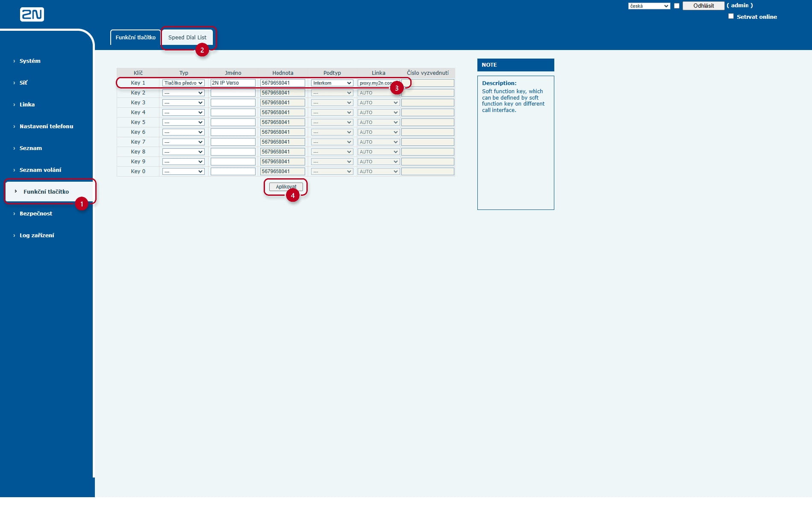Image resolution: width=812 pixels, height=513 pixels.
Task: Click Key 0 Jméno field
Action: 233,171
